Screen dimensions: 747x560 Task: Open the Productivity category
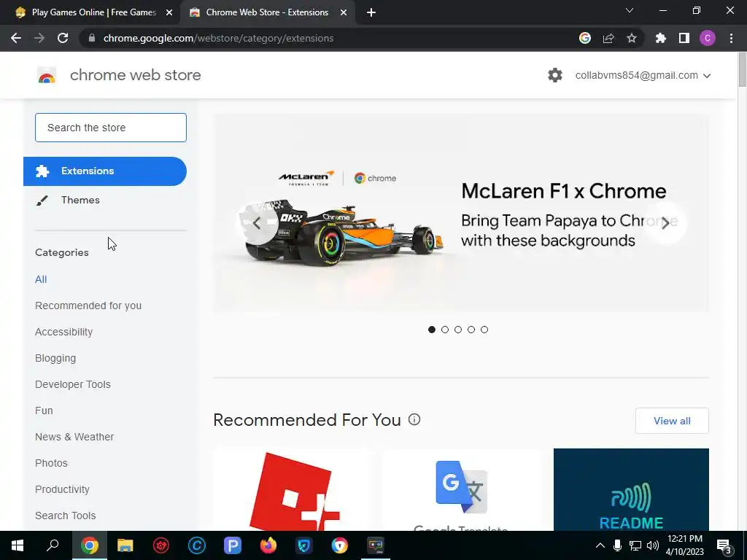point(63,489)
